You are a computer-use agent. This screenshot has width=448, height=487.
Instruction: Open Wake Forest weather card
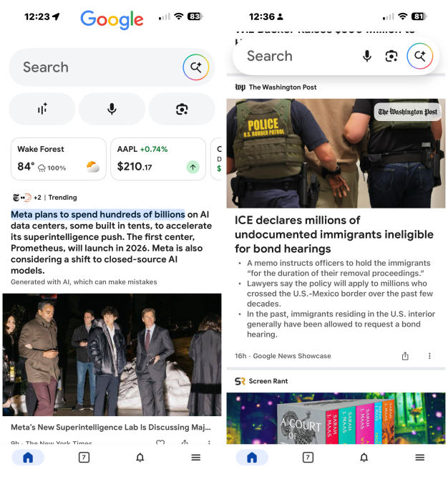pos(59,159)
